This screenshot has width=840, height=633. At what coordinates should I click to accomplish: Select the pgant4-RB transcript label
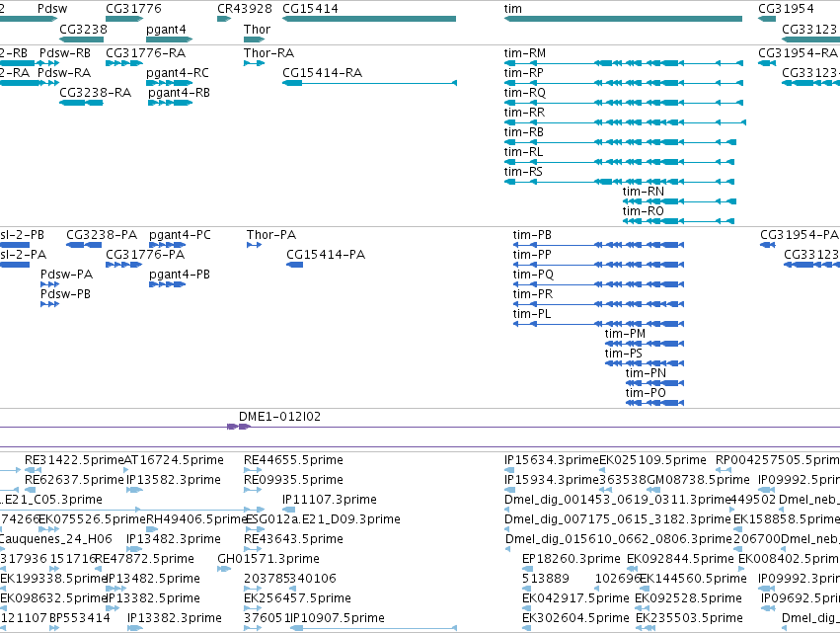[179, 93]
